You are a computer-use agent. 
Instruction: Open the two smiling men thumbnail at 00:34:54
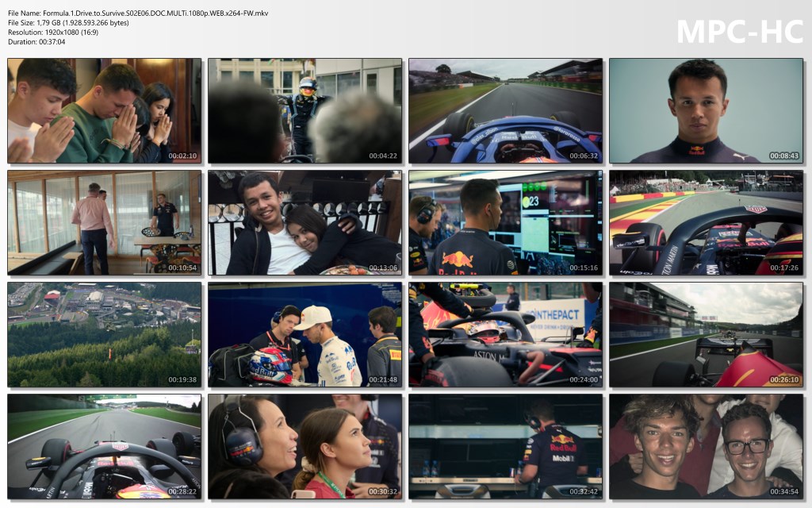pyautogui.click(x=706, y=446)
